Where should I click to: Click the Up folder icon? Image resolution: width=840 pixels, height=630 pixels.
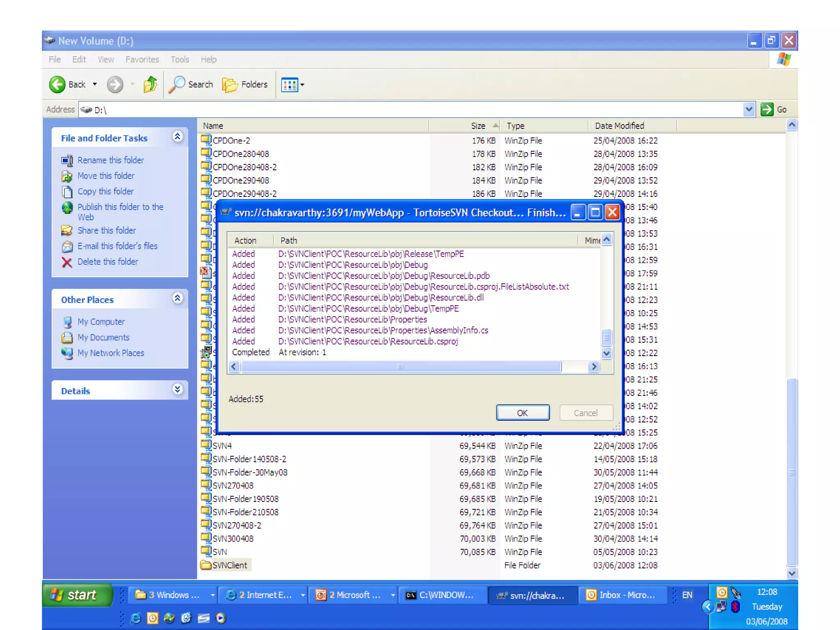(x=150, y=84)
